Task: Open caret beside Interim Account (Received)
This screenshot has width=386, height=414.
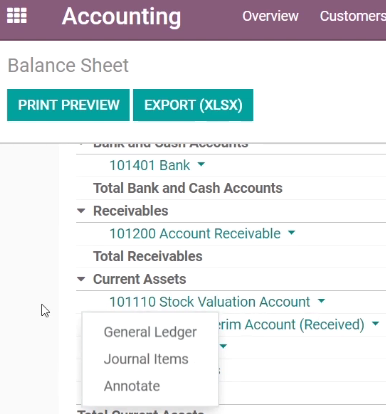Action: pos(375,323)
